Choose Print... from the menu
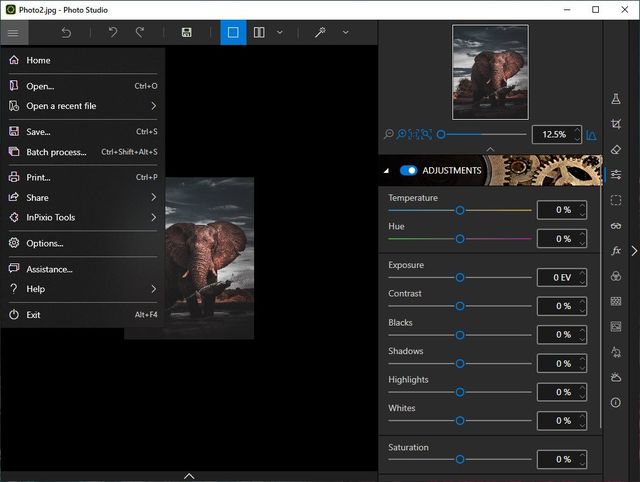This screenshot has height=482, width=640. coord(83,178)
